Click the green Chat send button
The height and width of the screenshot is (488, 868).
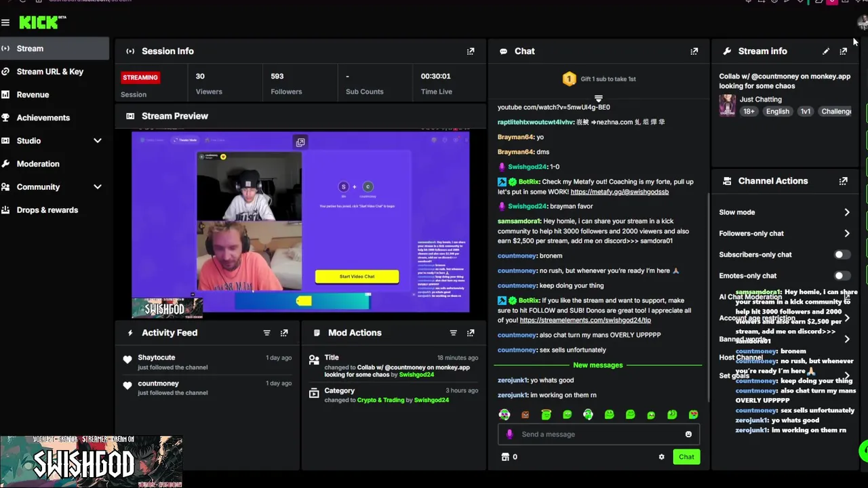686,457
